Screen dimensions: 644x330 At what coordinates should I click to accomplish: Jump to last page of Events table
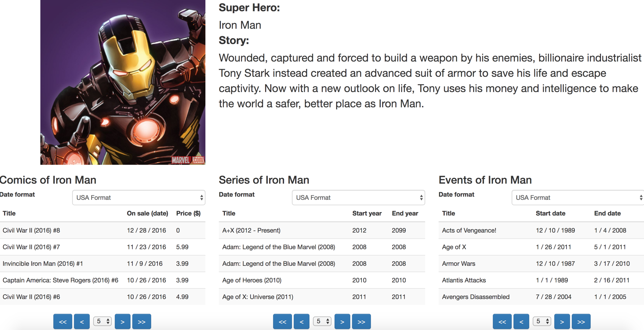point(581,321)
